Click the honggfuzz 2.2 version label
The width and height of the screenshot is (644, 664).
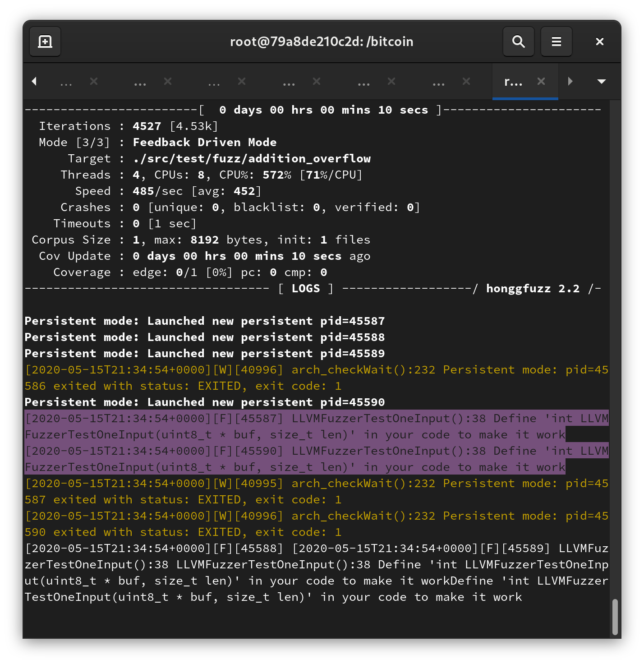coord(533,288)
